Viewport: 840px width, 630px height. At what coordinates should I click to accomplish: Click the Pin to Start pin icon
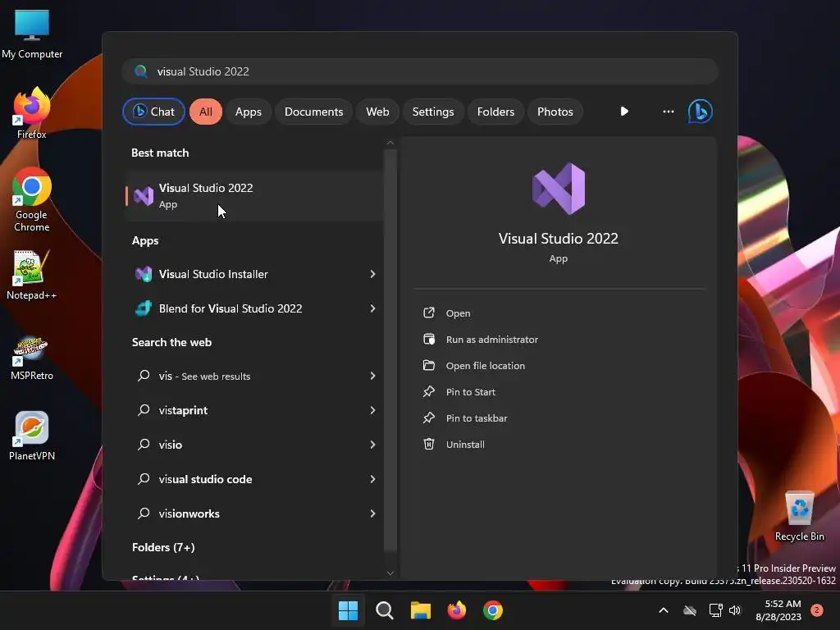coord(428,391)
